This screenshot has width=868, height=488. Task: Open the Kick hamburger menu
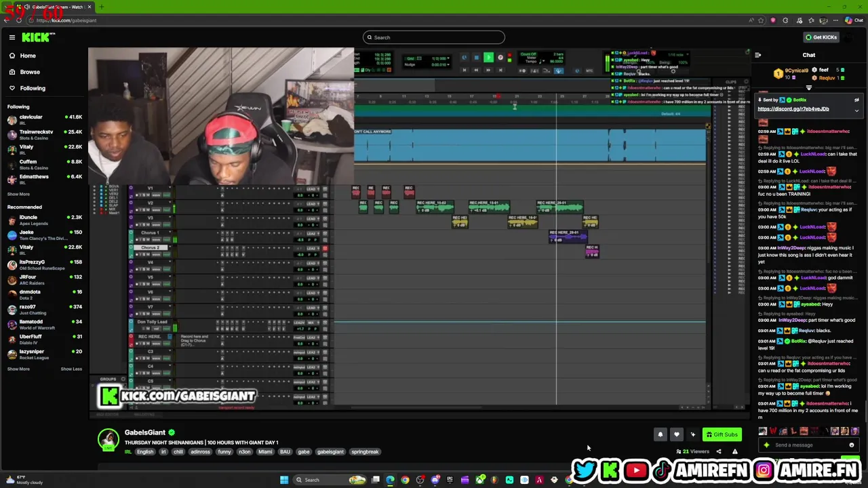[12, 37]
